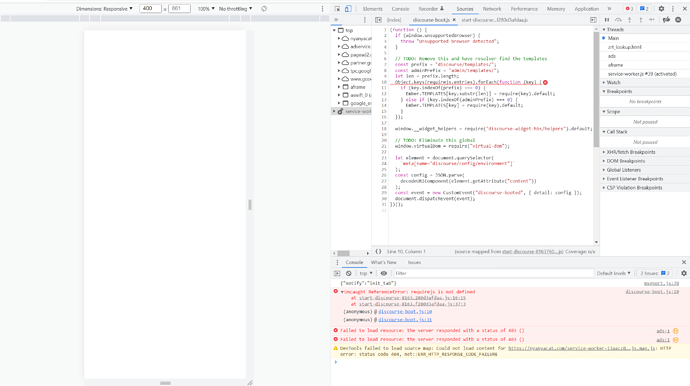Show more DevTools tabs chevron

pos(609,9)
